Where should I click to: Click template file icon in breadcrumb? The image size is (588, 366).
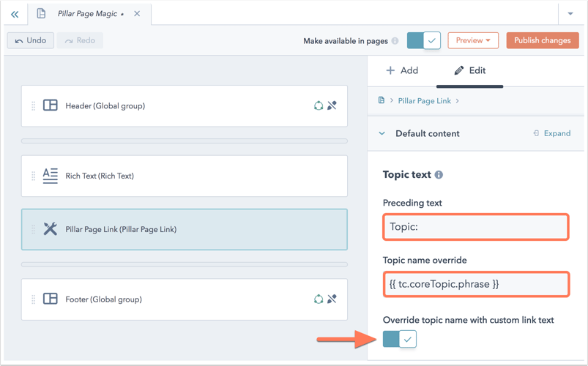point(382,100)
